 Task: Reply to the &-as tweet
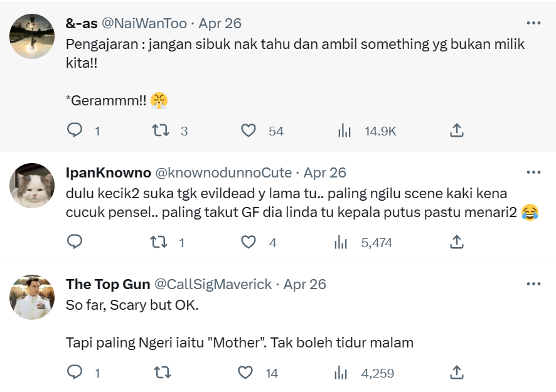pos(75,130)
